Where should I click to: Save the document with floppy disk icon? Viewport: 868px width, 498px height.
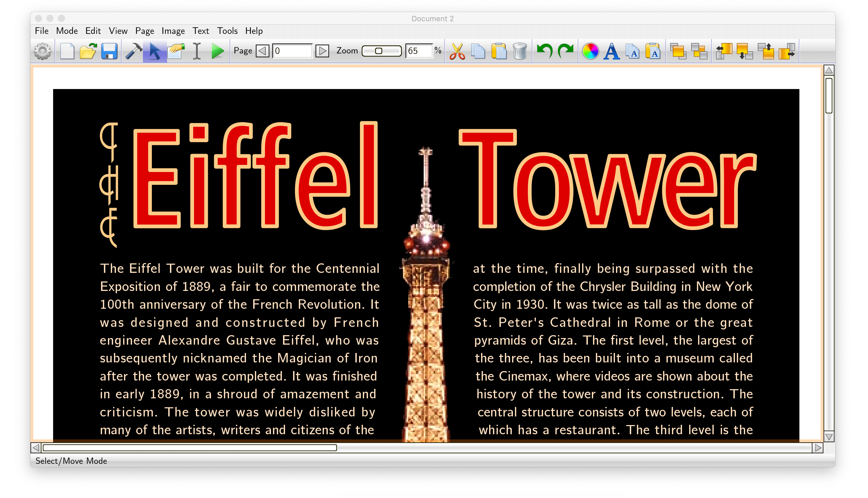point(109,51)
